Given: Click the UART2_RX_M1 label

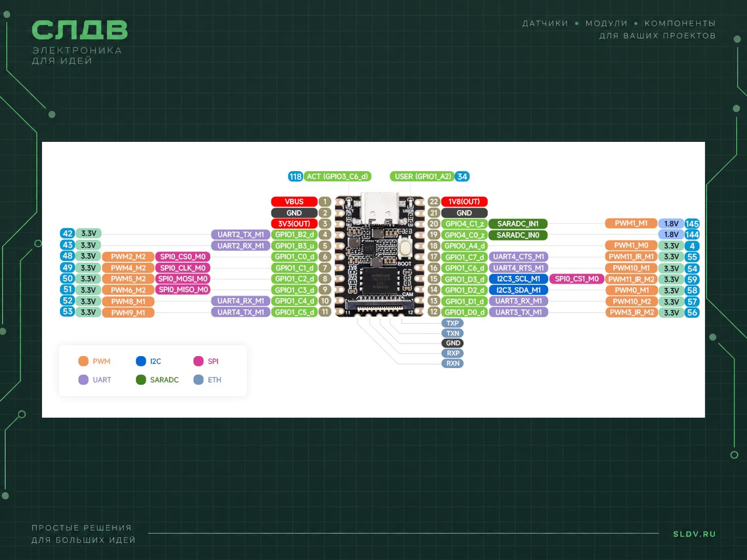Looking at the screenshot, I should [x=241, y=246].
